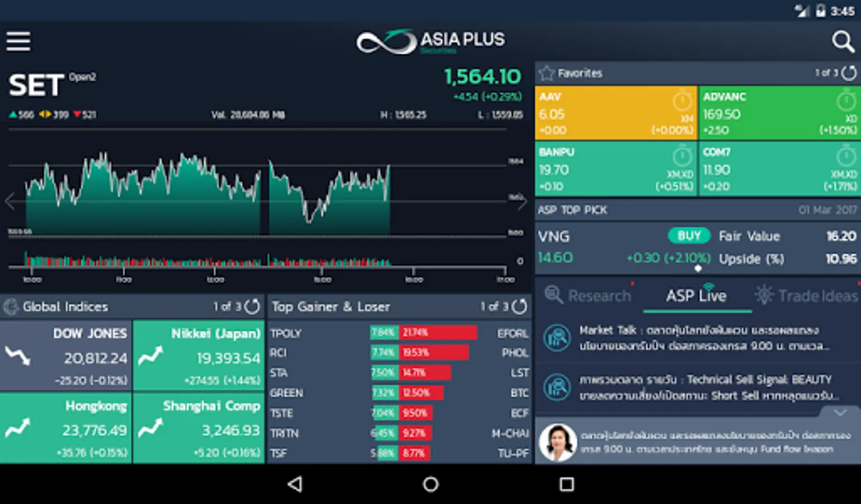Show next chart with right arrow

tap(522, 202)
